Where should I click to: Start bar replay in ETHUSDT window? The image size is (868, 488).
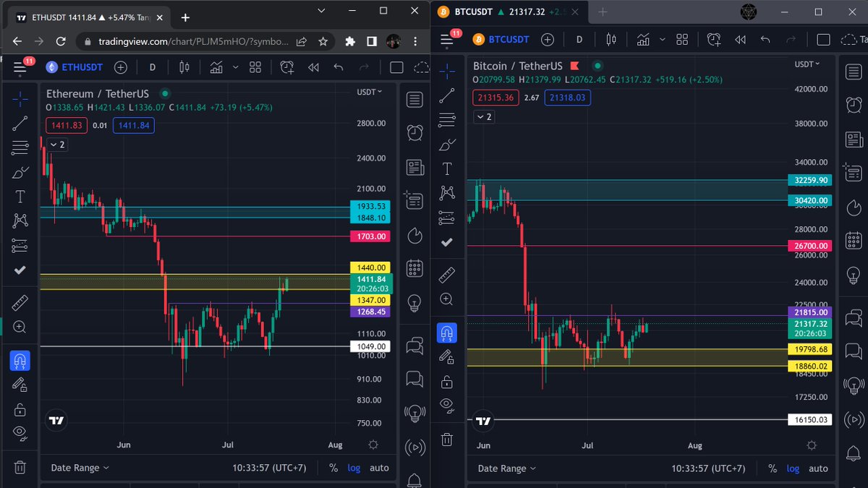tap(313, 67)
